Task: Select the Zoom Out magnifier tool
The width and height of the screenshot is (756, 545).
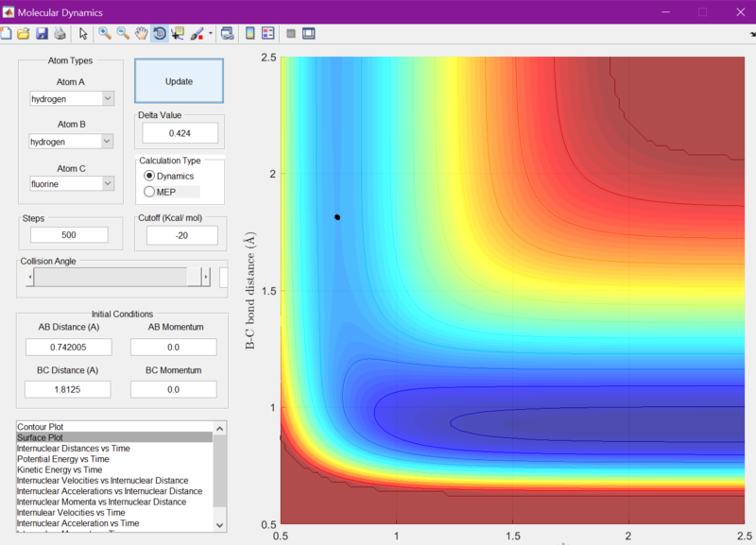Action: pos(123,33)
